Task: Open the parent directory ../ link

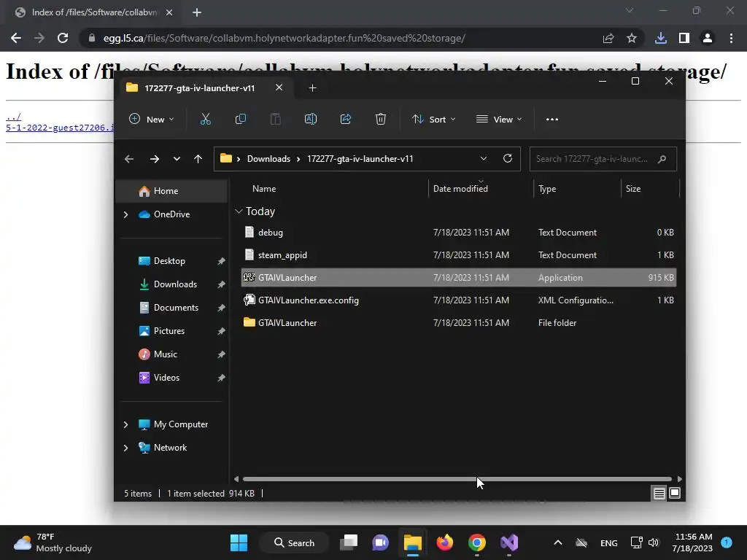Action: coord(13,117)
